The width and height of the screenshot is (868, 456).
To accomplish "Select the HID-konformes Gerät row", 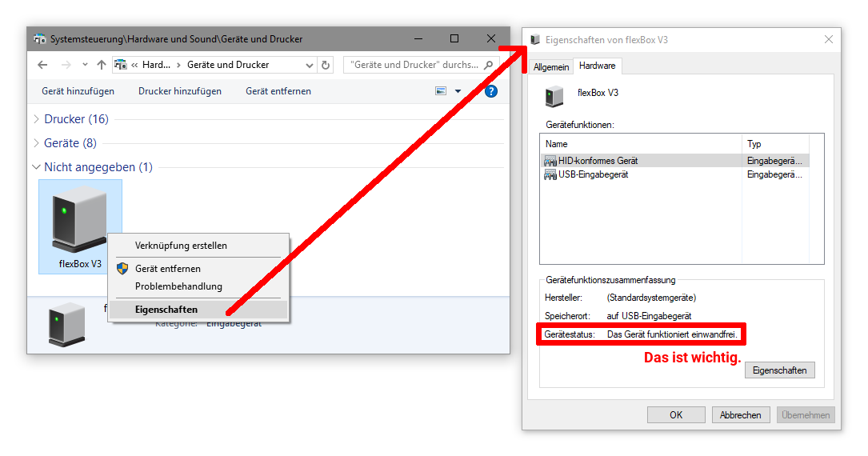I will coord(675,161).
